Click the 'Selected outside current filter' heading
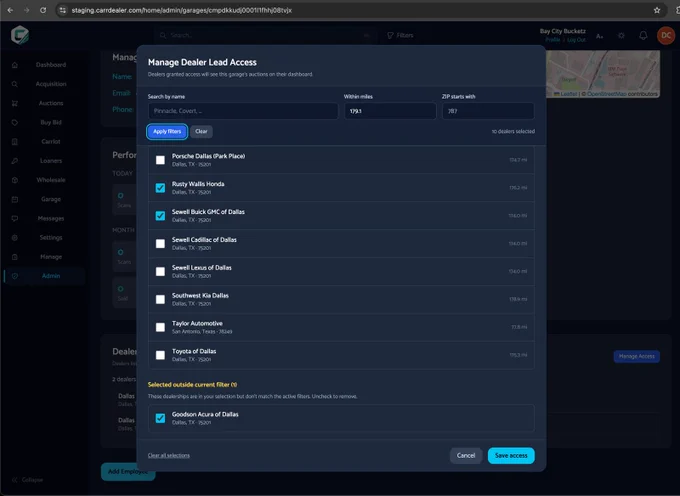Screen dimensions: 680x496 click(192, 385)
